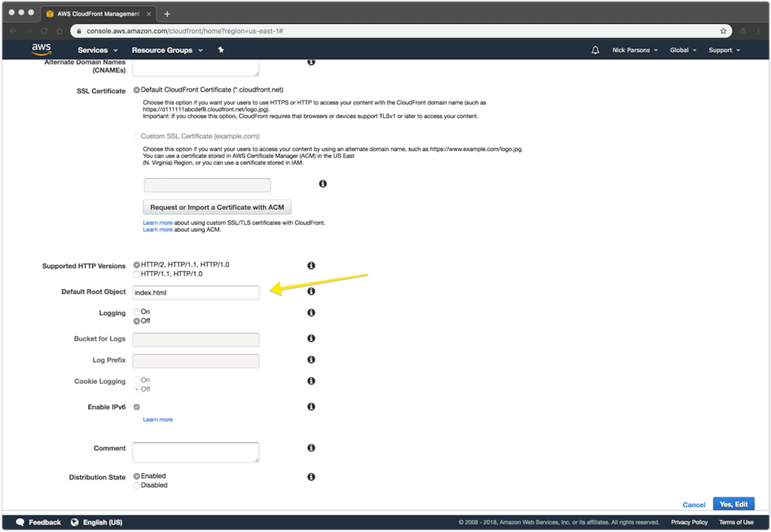Click the site lock icon in address bar
This screenshot has width=771, height=532.
tap(79, 31)
